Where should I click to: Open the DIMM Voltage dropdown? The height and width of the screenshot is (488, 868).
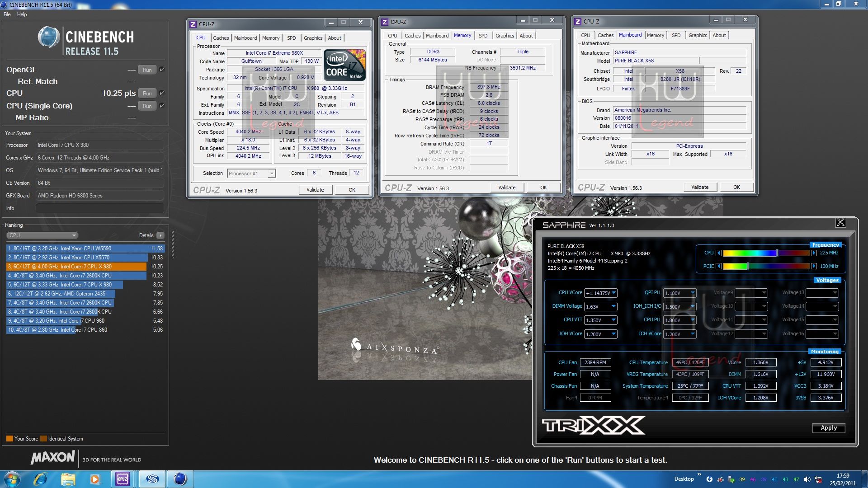coord(613,306)
